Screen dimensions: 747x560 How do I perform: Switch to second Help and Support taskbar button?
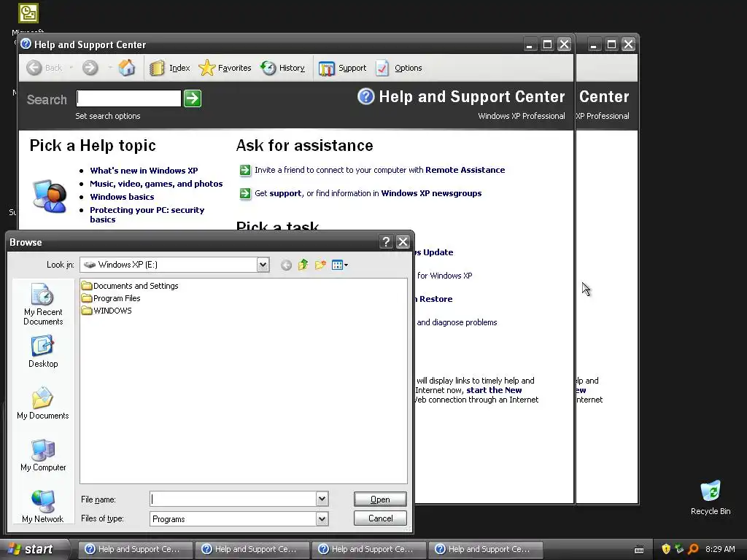point(252,549)
